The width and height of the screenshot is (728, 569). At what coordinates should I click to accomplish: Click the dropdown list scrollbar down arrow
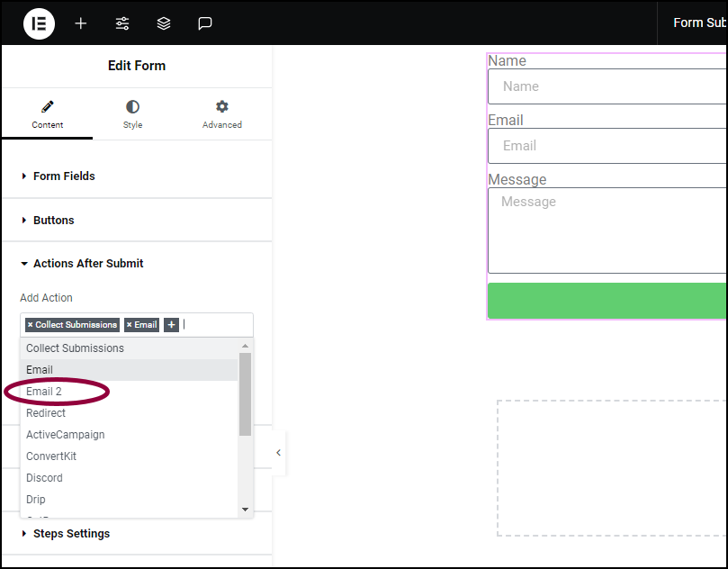[245, 510]
